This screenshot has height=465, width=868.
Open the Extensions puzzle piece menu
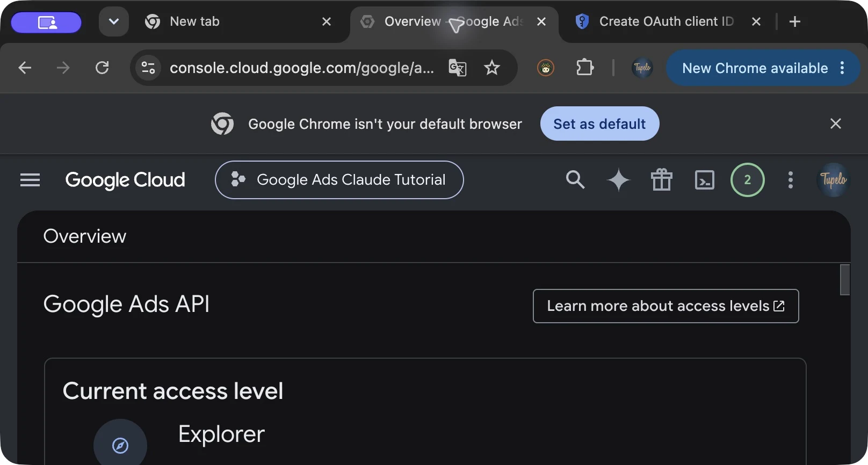tap(585, 68)
